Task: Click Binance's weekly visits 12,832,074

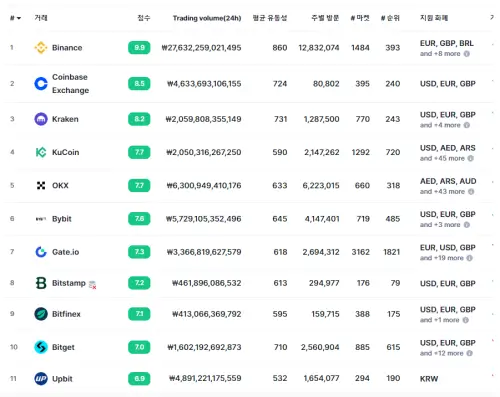Action: click(x=319, y=48)
